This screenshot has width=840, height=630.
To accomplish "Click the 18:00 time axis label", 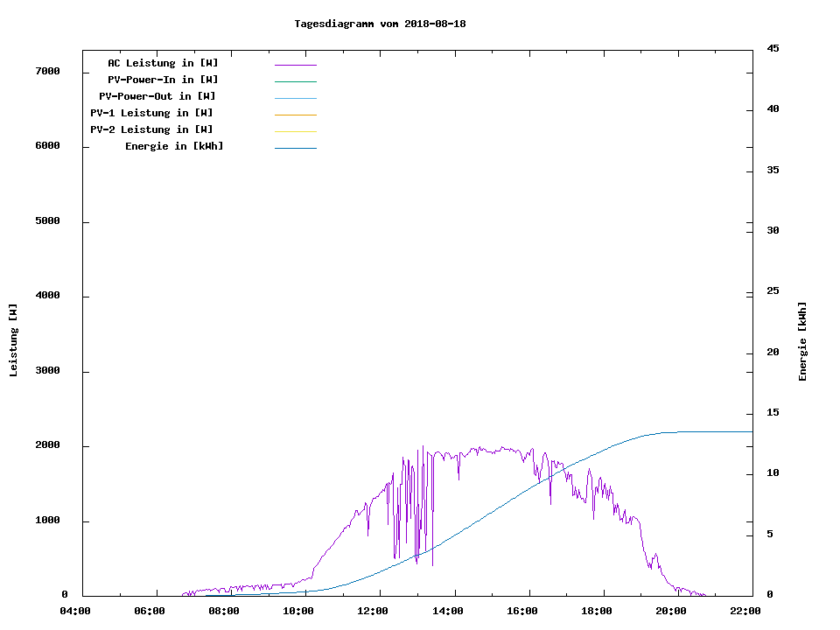I will [597, 611].
